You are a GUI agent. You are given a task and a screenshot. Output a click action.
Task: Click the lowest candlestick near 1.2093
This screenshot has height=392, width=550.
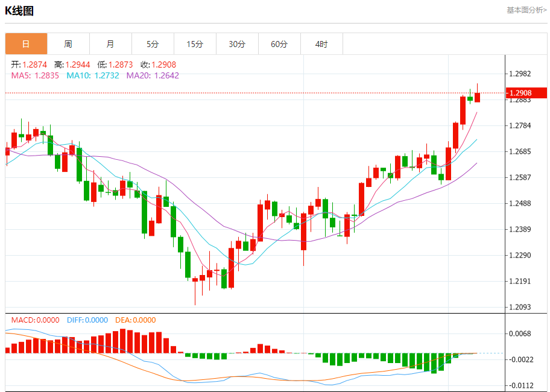(195, 280)
